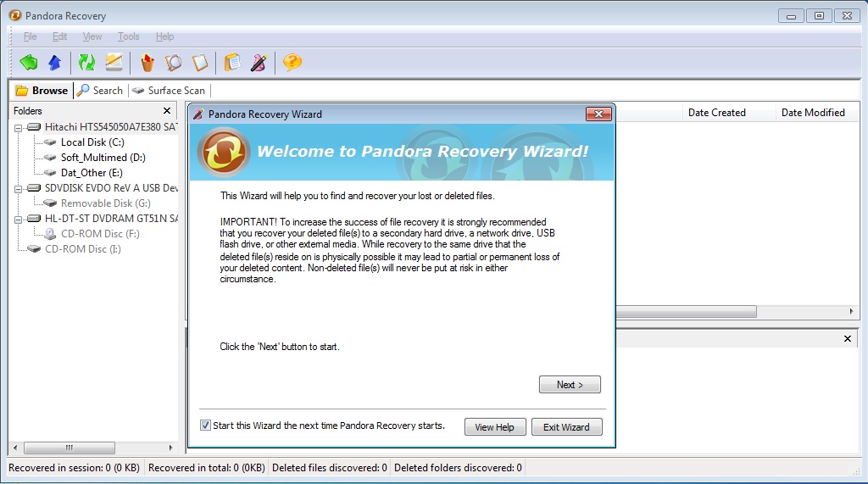Close the Folders panel
The width and height of the screenshot is (868, 484).
point(167,111)
